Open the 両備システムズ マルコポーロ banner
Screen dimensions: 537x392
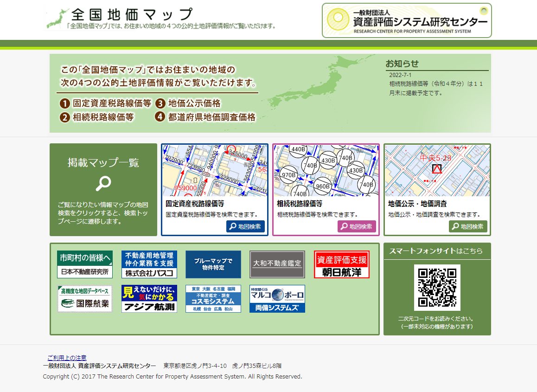point(277,299)
